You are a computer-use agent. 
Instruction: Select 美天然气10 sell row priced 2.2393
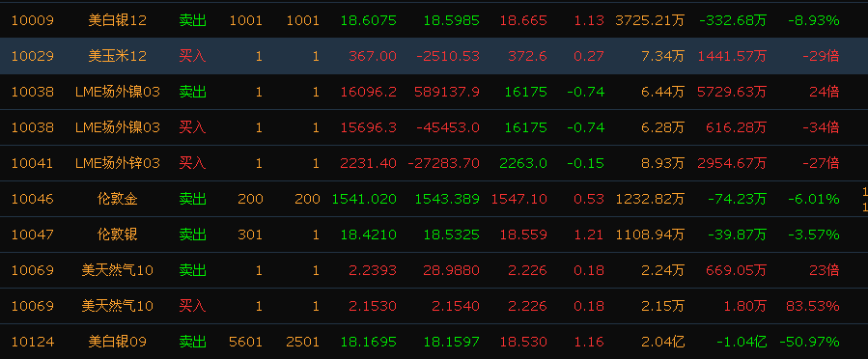pyautogui.click(x=434, y=270)
